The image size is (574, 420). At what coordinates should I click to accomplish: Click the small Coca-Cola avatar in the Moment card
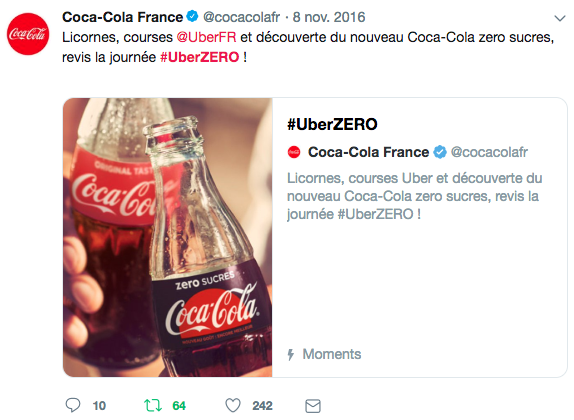(294, 152)
